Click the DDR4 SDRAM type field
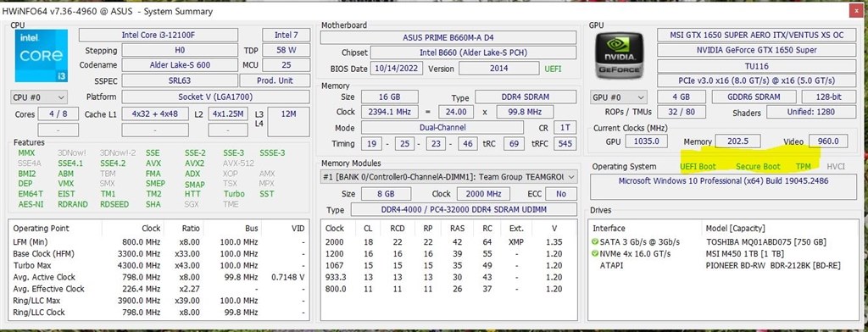The image size is (868, 332). point(526,97)
